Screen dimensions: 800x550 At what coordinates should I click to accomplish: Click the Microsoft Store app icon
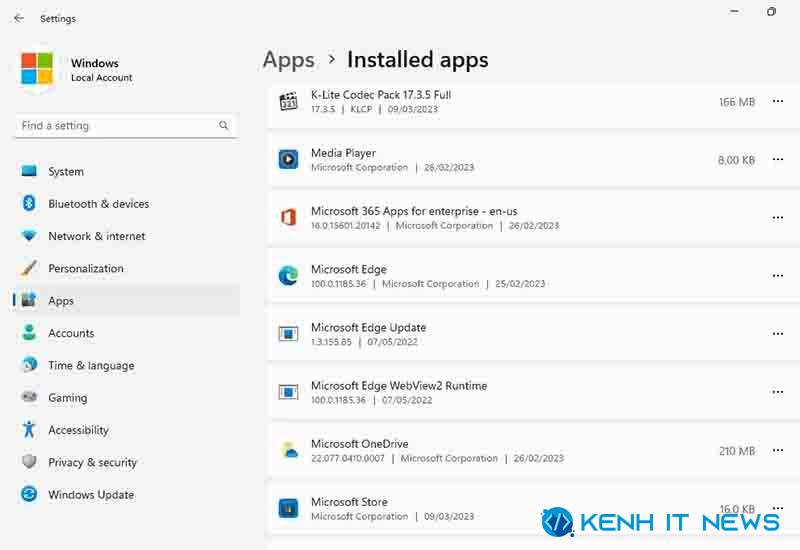[x=289, y=509]
